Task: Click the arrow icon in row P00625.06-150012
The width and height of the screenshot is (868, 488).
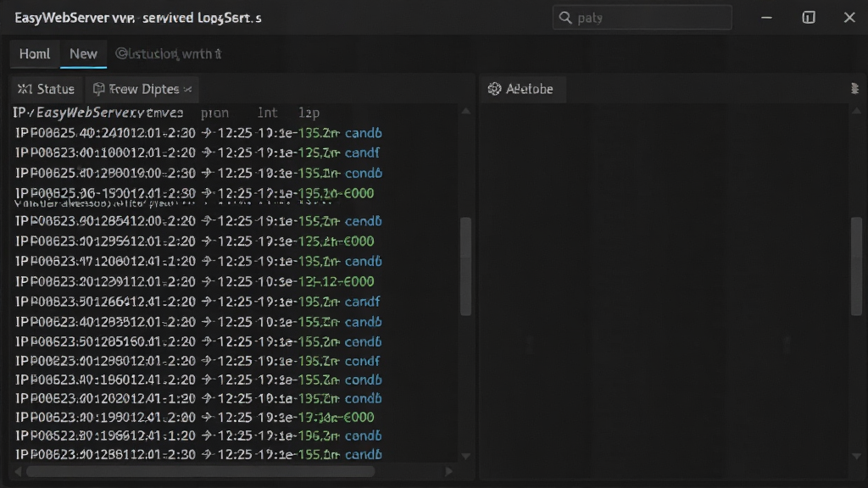Action: point(207,193)
